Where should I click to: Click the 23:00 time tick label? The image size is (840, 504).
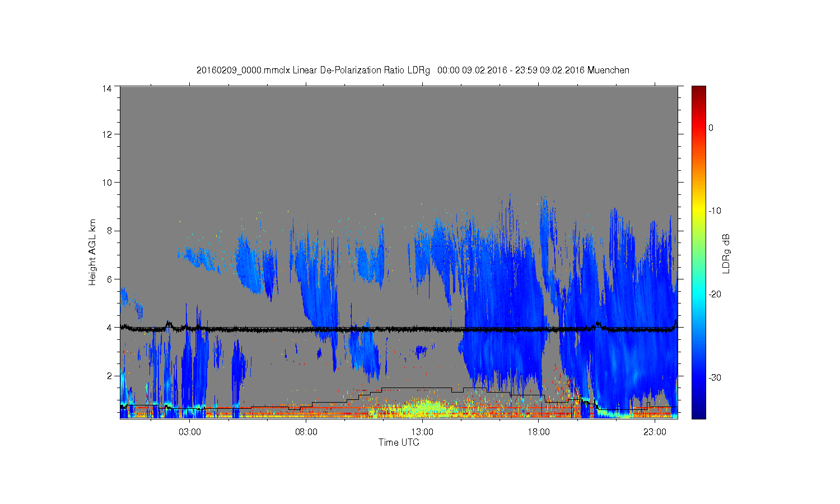coord(655,432)
